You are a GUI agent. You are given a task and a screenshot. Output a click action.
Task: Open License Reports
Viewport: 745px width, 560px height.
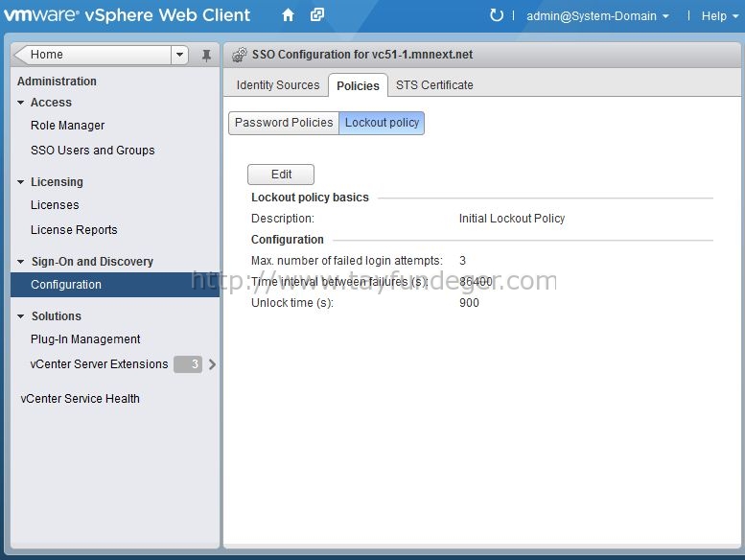coord(74,230)
